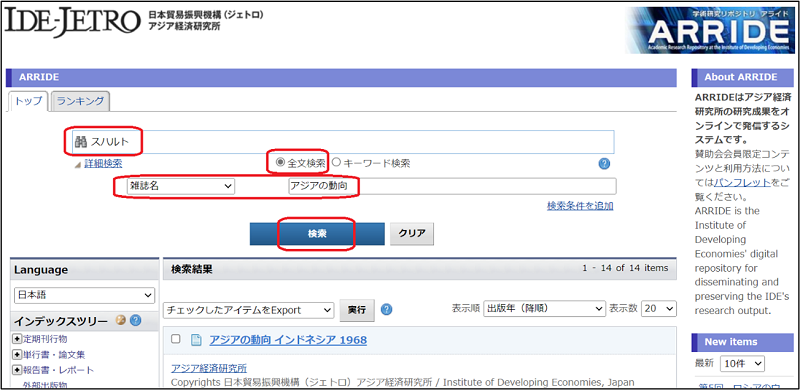The width and height of the screenshot is (800, 390).
Task: Open the 詳細検索 link
Action: point(103,163)
